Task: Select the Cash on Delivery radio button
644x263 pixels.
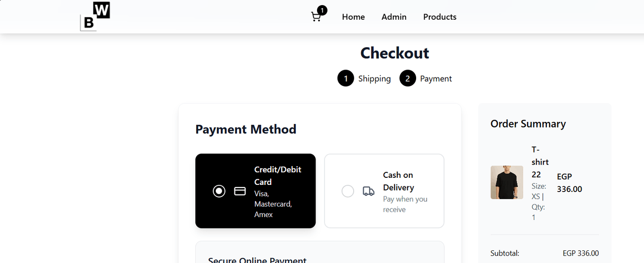Action: click(348, 191)
